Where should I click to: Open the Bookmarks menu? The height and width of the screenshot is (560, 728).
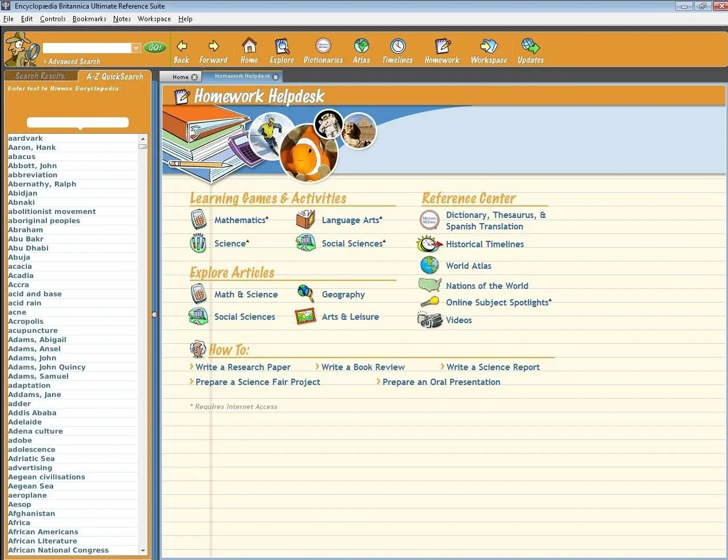point(89,19)
